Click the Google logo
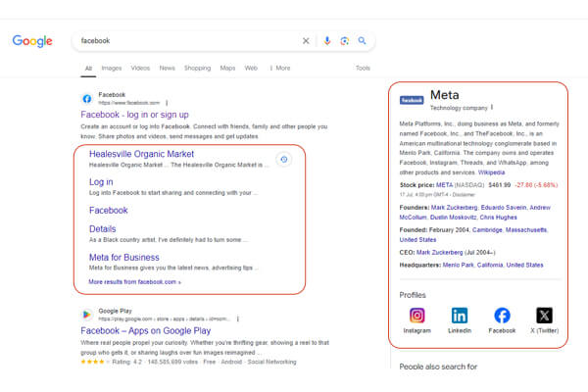Viewport: 588px width, 392px height. (32, 41)
